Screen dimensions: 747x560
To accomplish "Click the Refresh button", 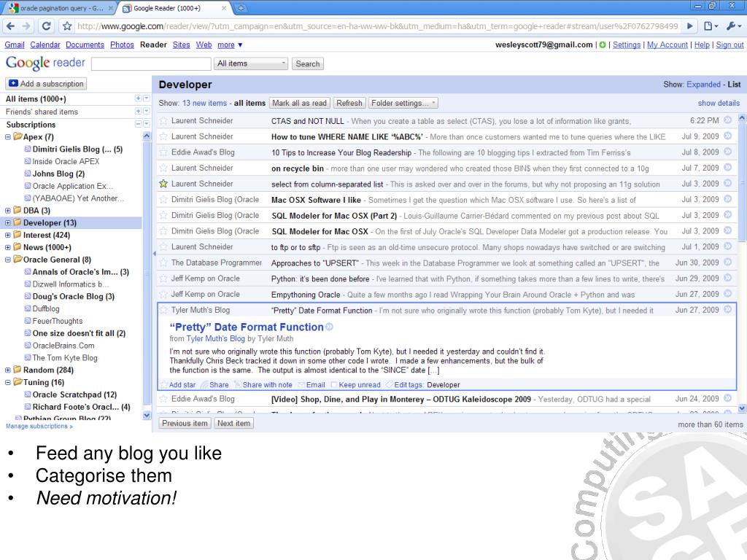I will (349, 103).
